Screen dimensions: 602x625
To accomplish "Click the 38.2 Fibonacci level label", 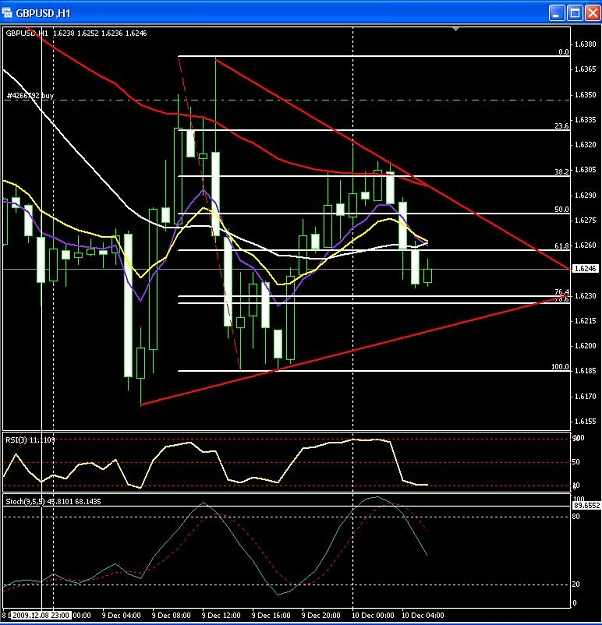I will (x=562, y=172).
